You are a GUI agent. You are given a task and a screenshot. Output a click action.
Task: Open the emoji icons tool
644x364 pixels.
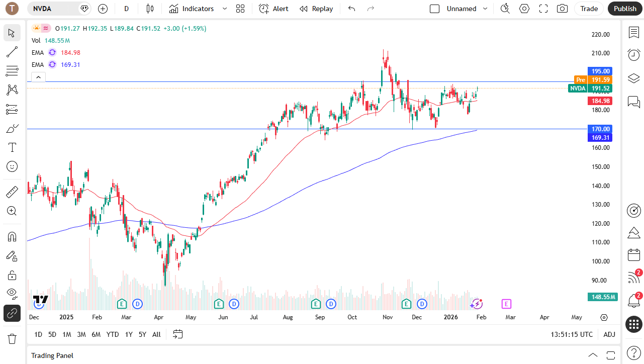point(12,166)
